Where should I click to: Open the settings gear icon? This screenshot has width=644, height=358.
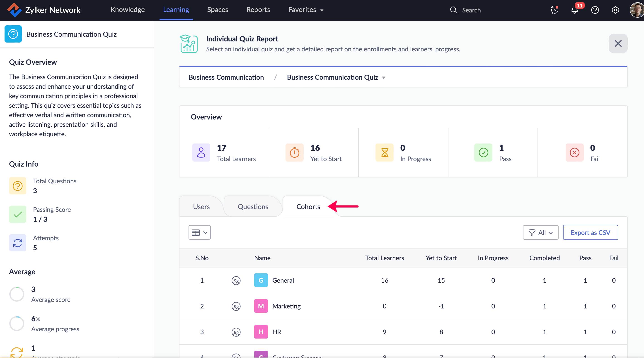[x=615, y=10]
